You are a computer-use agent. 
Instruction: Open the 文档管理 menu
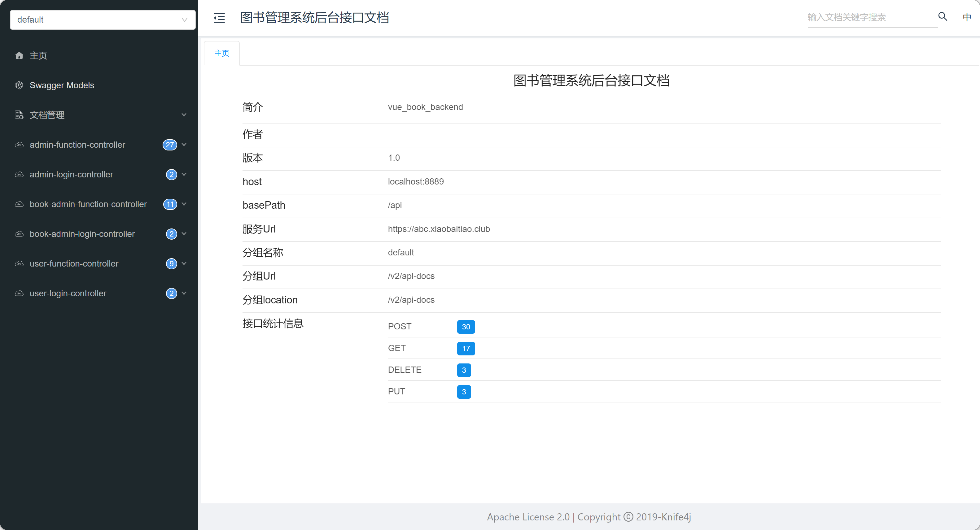point(99,115)
